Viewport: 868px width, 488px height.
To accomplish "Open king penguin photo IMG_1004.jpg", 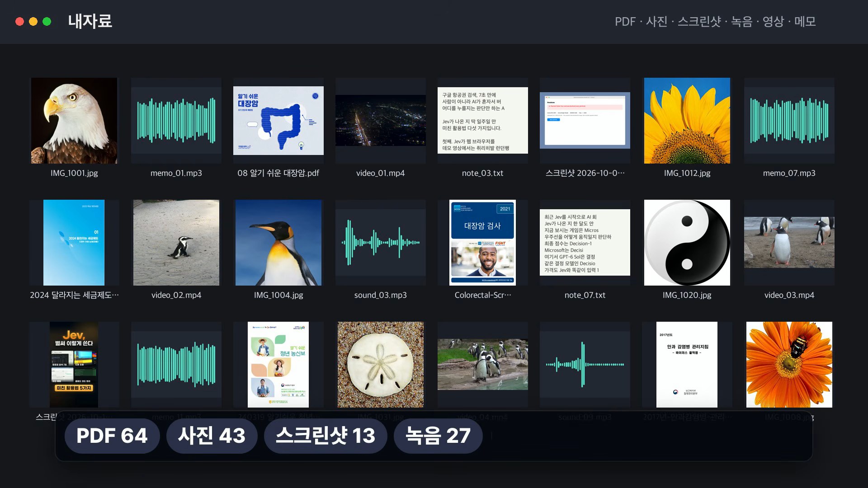I will [x=278, y=243].
